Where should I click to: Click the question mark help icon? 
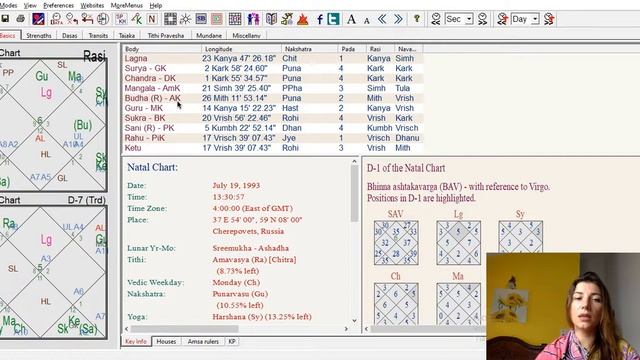click(417, 19)
